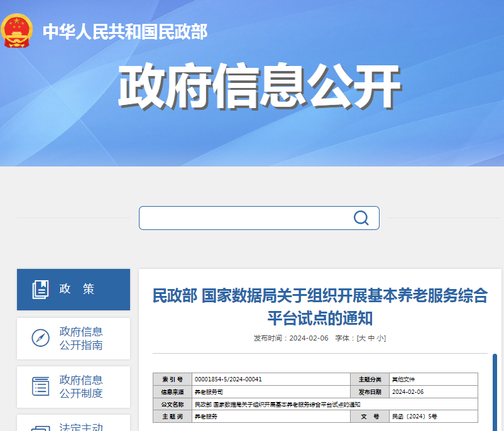Open the 政府信息公开指南 sidebar label

tap(81, 338)
